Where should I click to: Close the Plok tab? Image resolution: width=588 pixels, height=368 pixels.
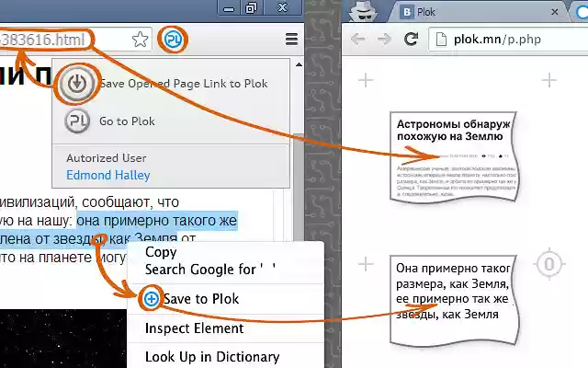pyautogui.click(x=555, y=12)
